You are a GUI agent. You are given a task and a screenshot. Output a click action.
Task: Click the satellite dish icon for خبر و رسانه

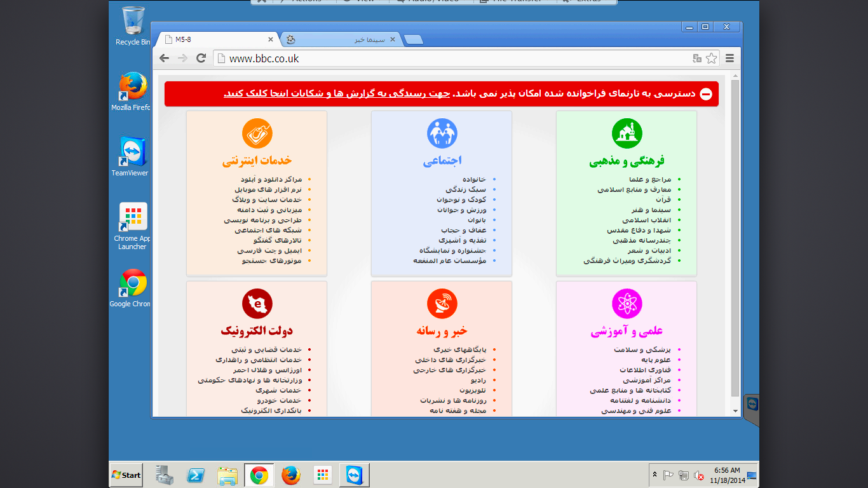442,304
